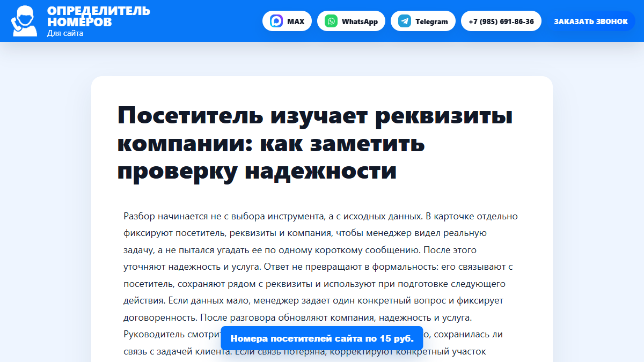The image size is (644, 362).
Task: Click the «Номера посетителей сайта по 15 руб.» banner
Action: click(x=322, y=338)
